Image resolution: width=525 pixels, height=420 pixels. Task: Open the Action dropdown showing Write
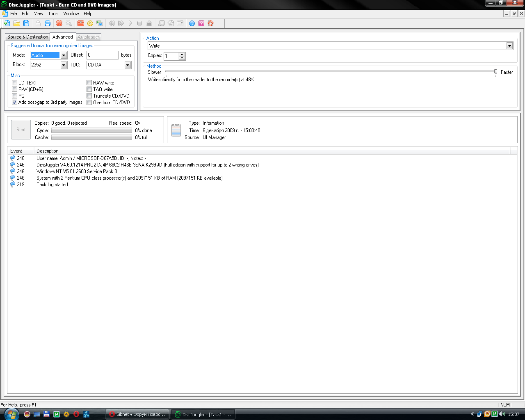tap(509, 46)
